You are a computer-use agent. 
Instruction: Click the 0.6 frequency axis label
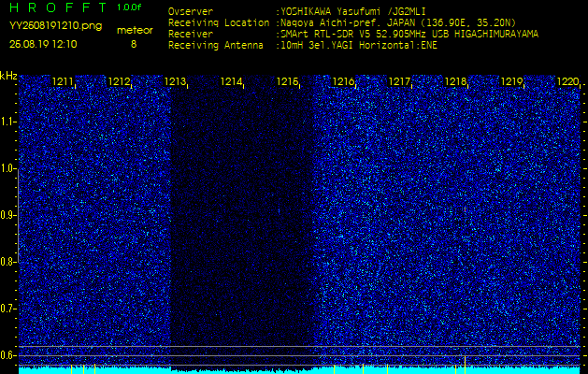[8, 355]
